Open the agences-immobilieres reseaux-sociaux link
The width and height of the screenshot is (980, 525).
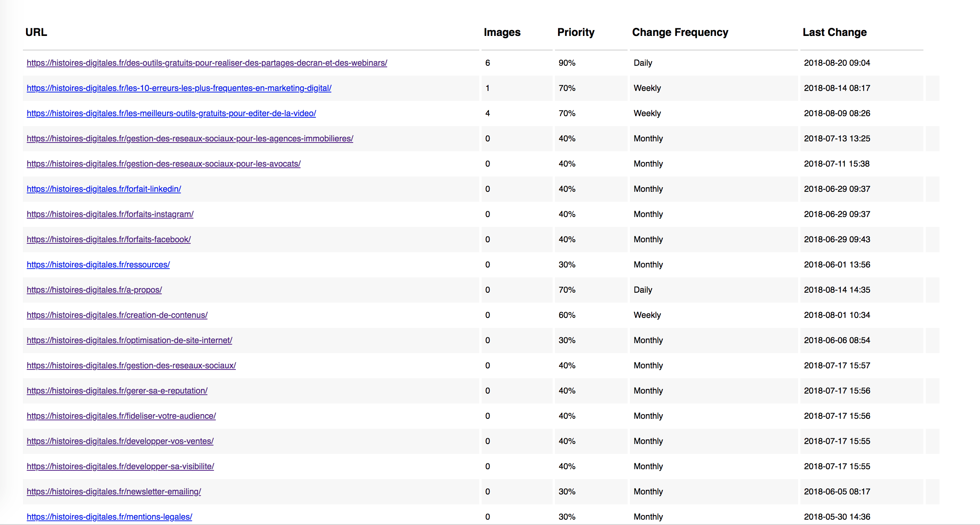[190, 138]
